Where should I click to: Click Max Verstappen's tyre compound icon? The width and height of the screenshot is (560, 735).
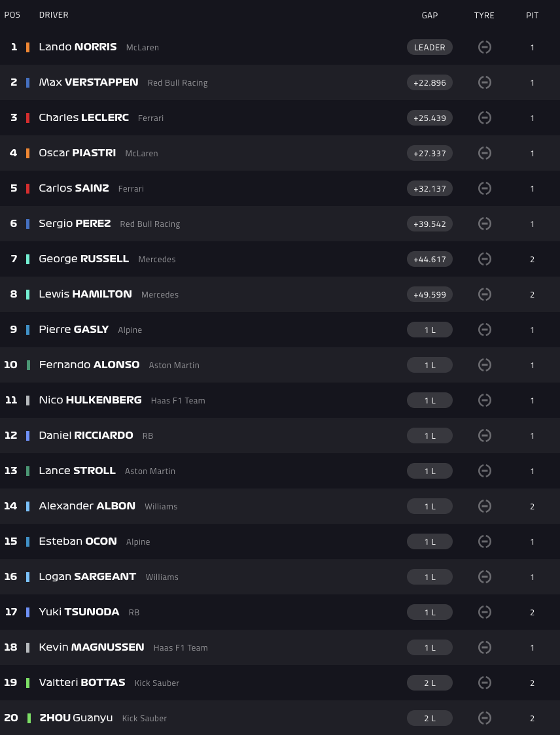(485, 82)
